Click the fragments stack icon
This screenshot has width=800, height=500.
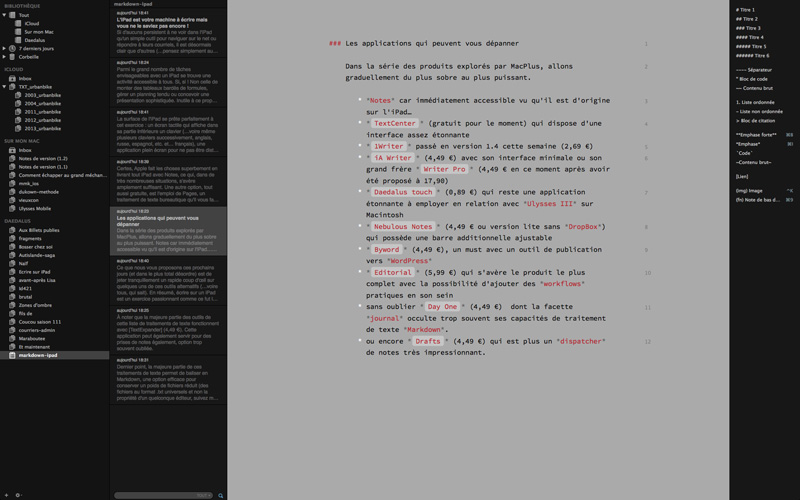pyautogui.click(x=12, y=238)
